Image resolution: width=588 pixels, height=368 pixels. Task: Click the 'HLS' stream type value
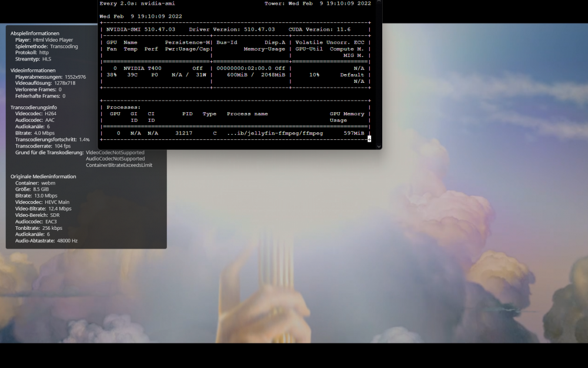pyautogui.click(x=47, y=59)
